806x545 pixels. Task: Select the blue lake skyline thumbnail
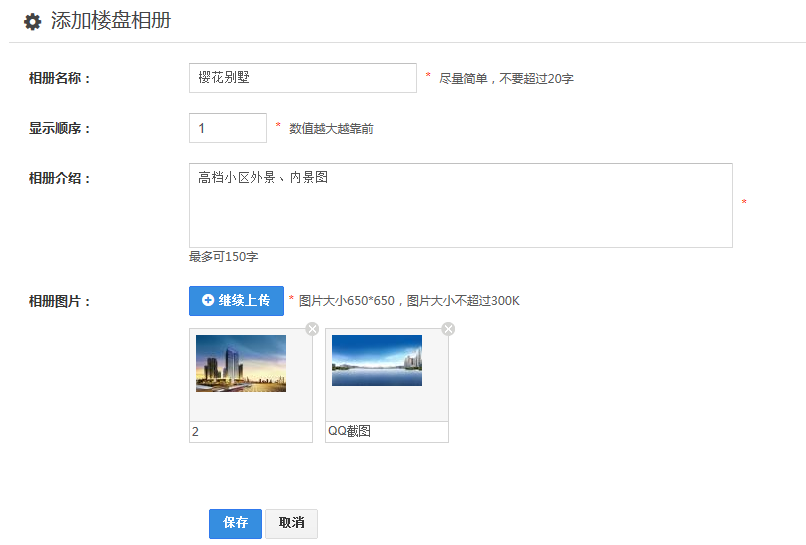377,360
